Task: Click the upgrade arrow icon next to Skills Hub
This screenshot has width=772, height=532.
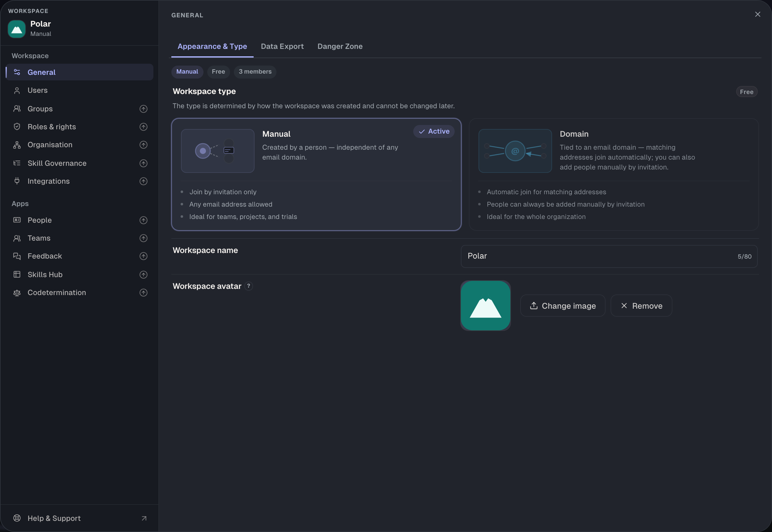Action: [x=143, y=274]
